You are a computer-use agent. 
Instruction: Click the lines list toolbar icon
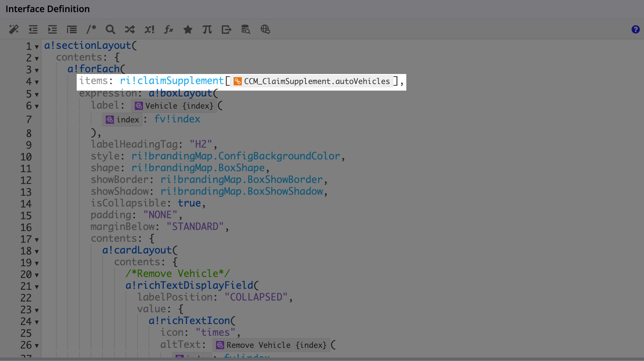click(72, 29)
